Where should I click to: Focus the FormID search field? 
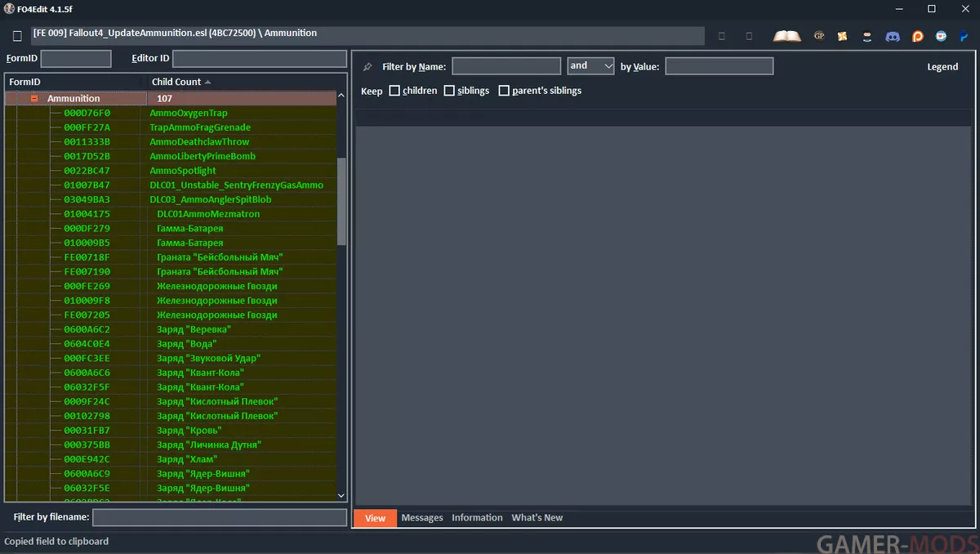pos(76,59)
